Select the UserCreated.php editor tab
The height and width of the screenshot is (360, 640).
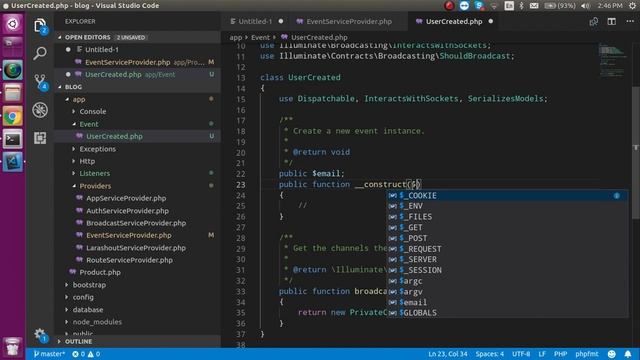point(453,22)
